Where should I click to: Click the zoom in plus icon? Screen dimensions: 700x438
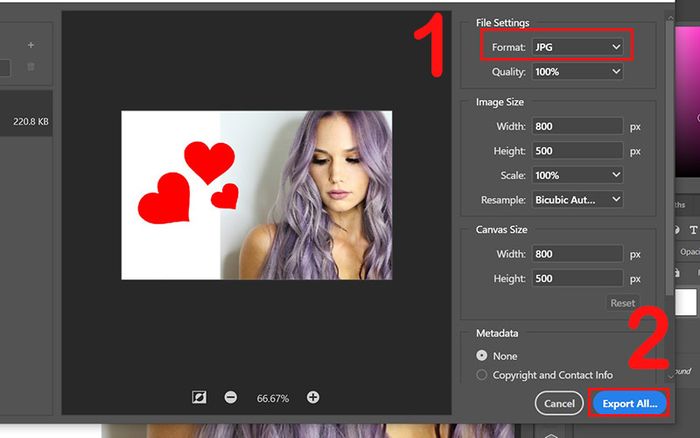[x=313, y=397]
